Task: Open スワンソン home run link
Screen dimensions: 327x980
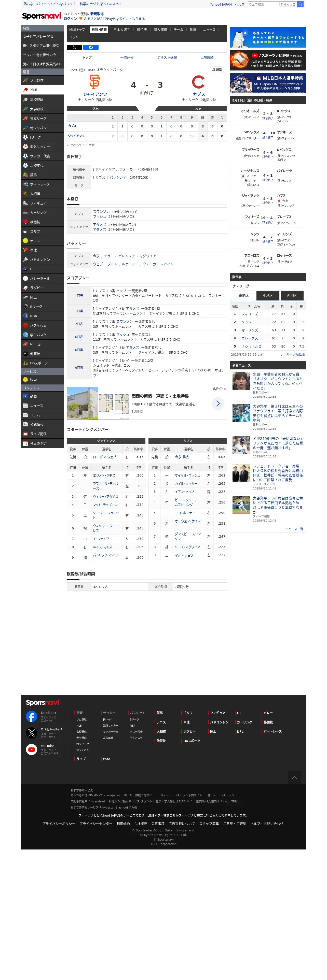Action: (x=101, y=212)
